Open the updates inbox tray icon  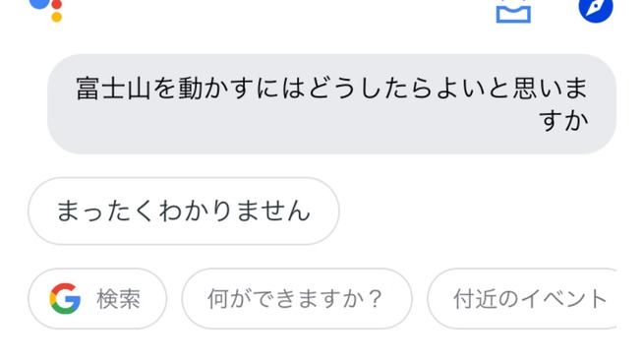(513, 11)
